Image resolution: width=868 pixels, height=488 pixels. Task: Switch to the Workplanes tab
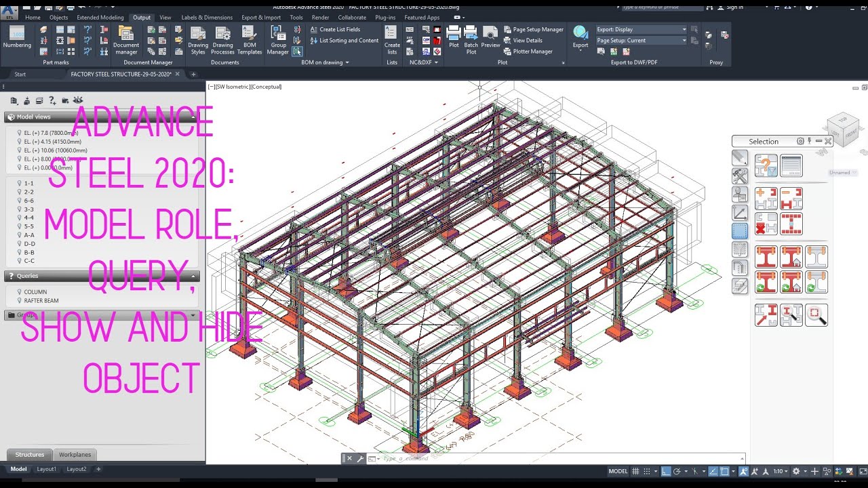pyautogui.click(x=75, y=455)
